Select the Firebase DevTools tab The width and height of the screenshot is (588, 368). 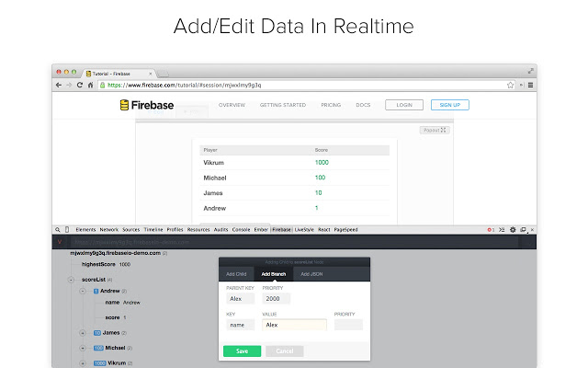coord(282,229)
